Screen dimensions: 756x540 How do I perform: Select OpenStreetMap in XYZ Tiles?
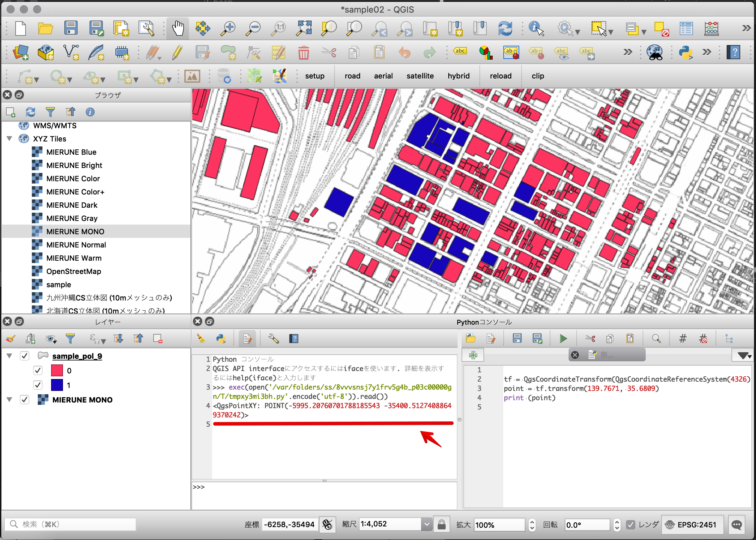point(74,271)
